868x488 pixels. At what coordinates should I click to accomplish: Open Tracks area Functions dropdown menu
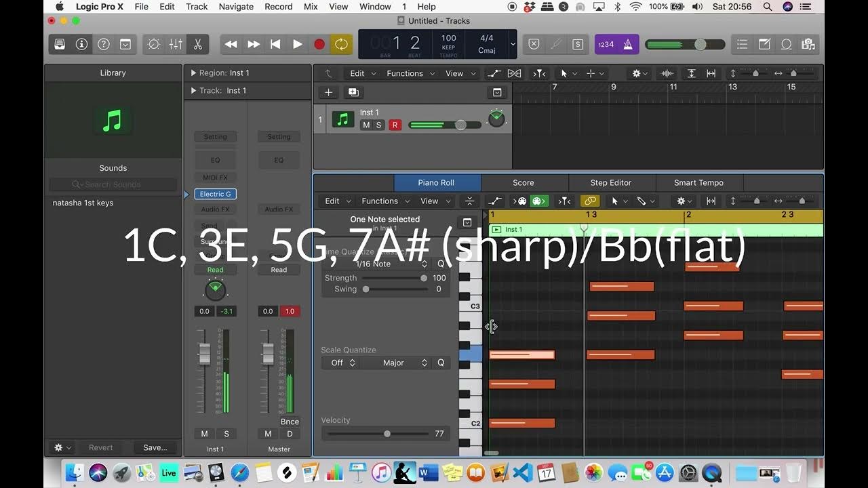pyautogui.click(x=410, y=73)
